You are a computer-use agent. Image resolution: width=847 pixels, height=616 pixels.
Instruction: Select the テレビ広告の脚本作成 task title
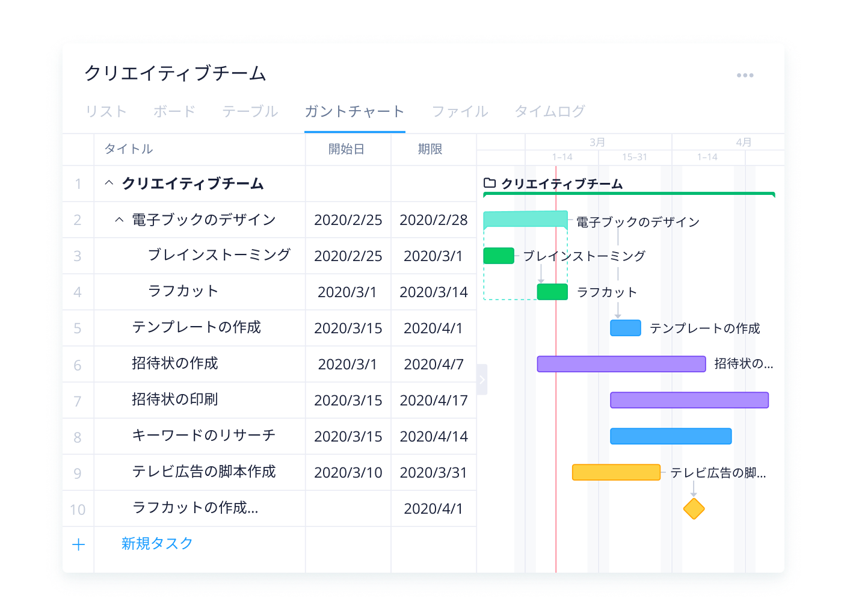point(203,471)
